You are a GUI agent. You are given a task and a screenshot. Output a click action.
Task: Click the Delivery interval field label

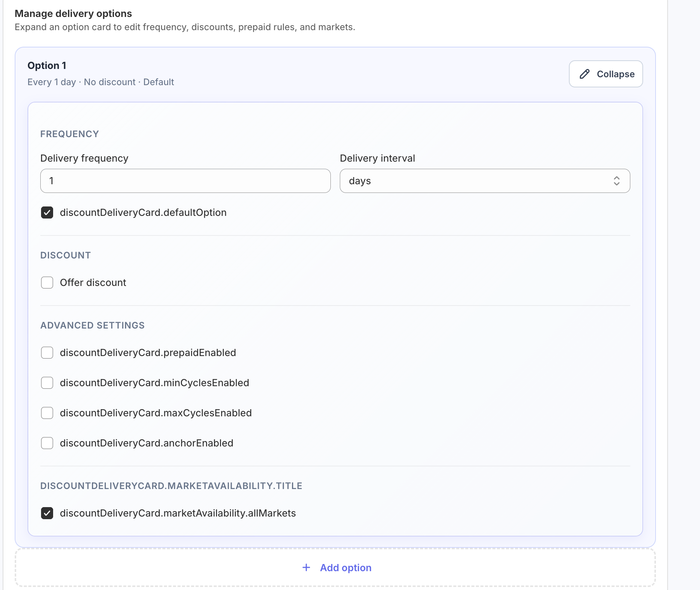378,158
